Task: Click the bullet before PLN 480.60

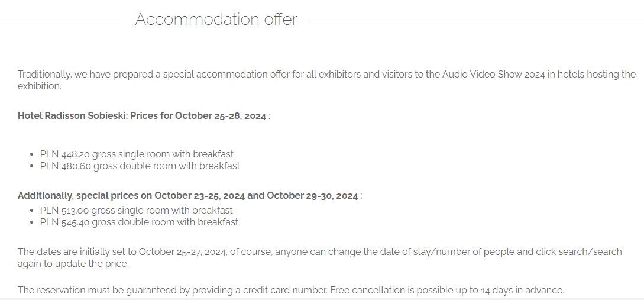Action: 31,167
